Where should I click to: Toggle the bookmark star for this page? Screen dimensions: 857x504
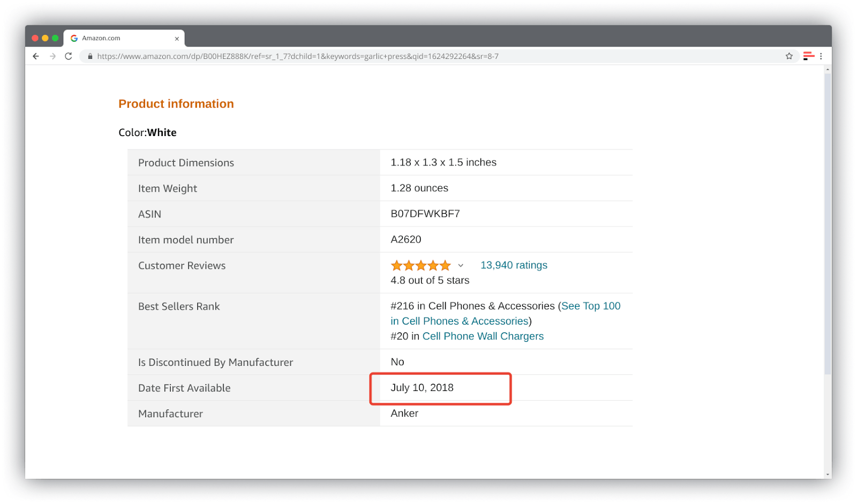(x=788, y=56)
